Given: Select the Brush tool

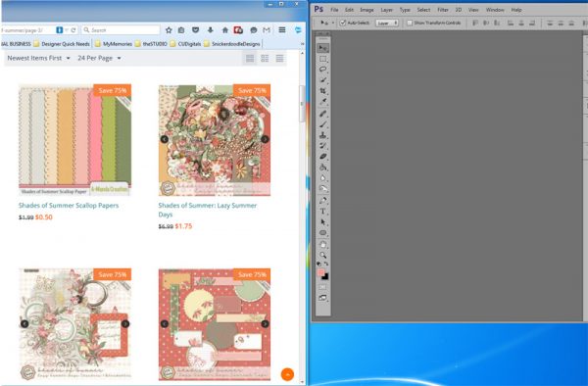Looking at the screenshot, I should point(322,124).
